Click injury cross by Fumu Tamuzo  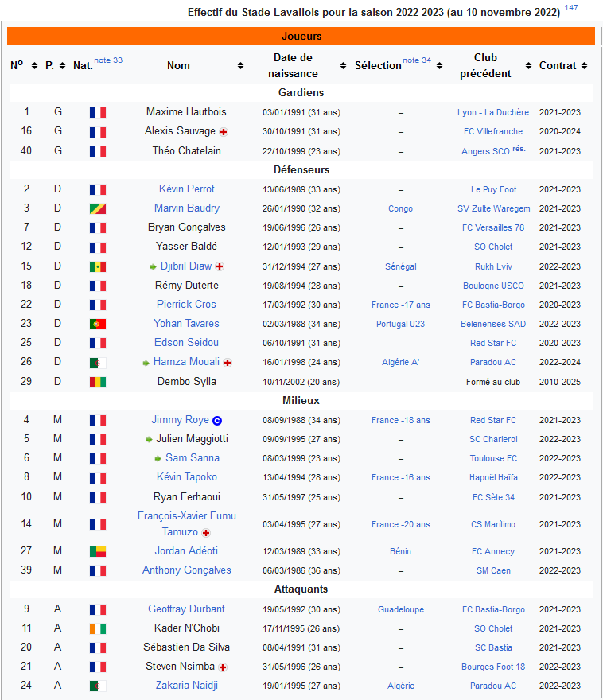[206, 533]
